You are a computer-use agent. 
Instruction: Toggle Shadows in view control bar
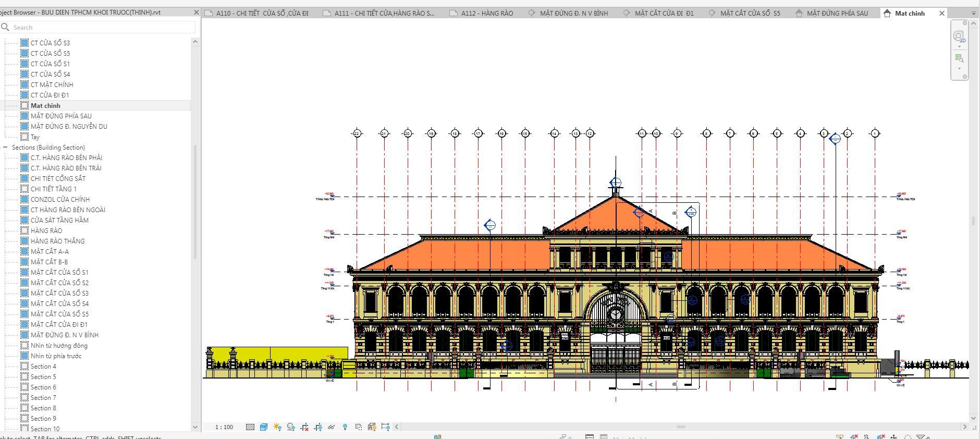(291, 427)
